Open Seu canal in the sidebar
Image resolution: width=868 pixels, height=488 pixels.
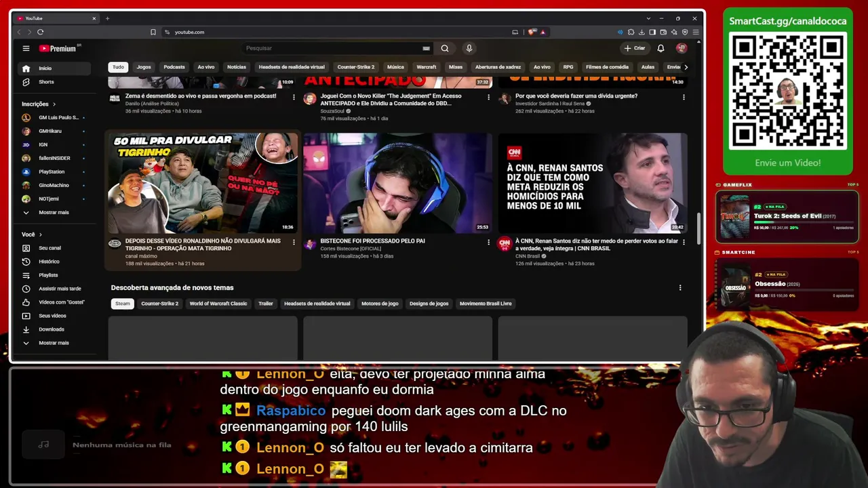(54, 248)
